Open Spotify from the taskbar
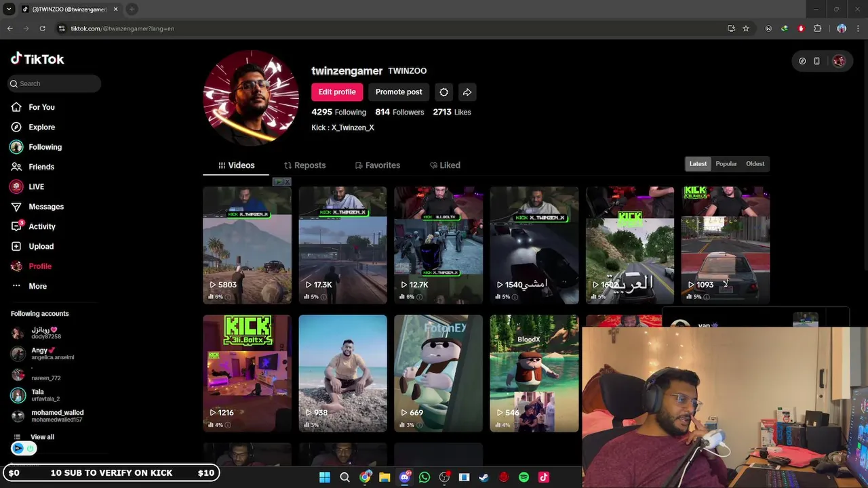The height and width of the screenshot is (488, 868). [524, 477]
